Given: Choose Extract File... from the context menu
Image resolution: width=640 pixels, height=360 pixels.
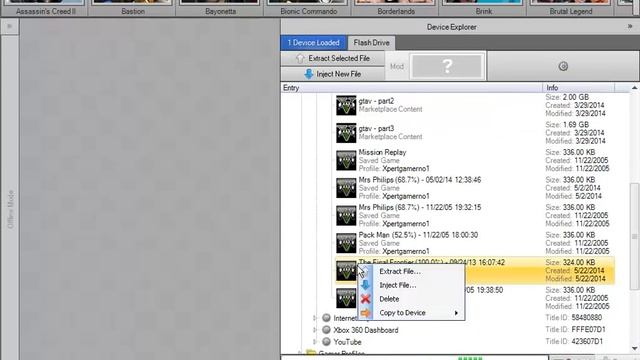Looking at the screenshot, I should pos(411,271).
